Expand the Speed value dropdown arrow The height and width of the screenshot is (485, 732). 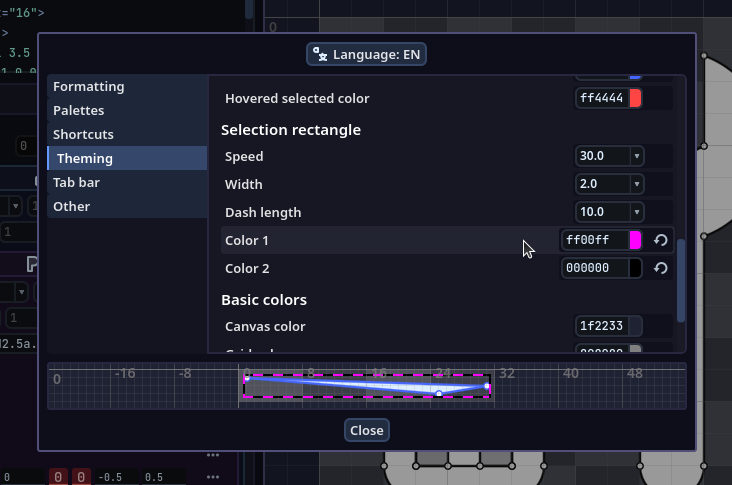636,156
